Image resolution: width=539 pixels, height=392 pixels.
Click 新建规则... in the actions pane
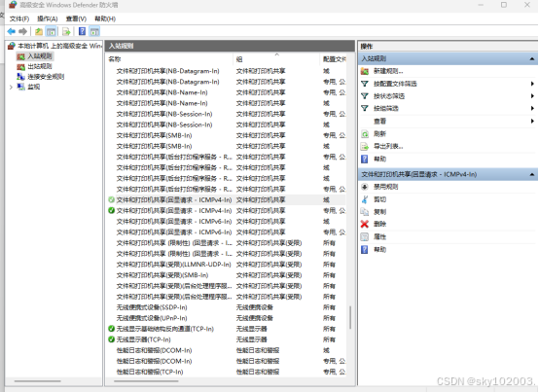388,71
